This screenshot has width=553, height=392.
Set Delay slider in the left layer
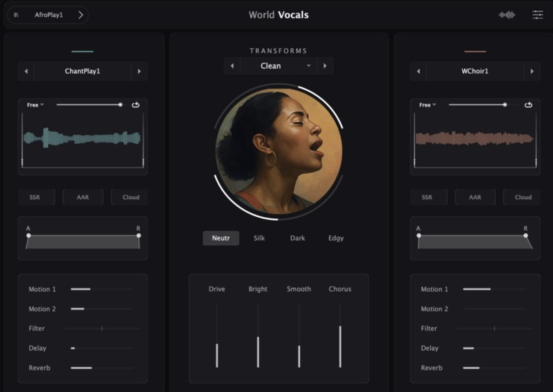click(x=102, y=348)
